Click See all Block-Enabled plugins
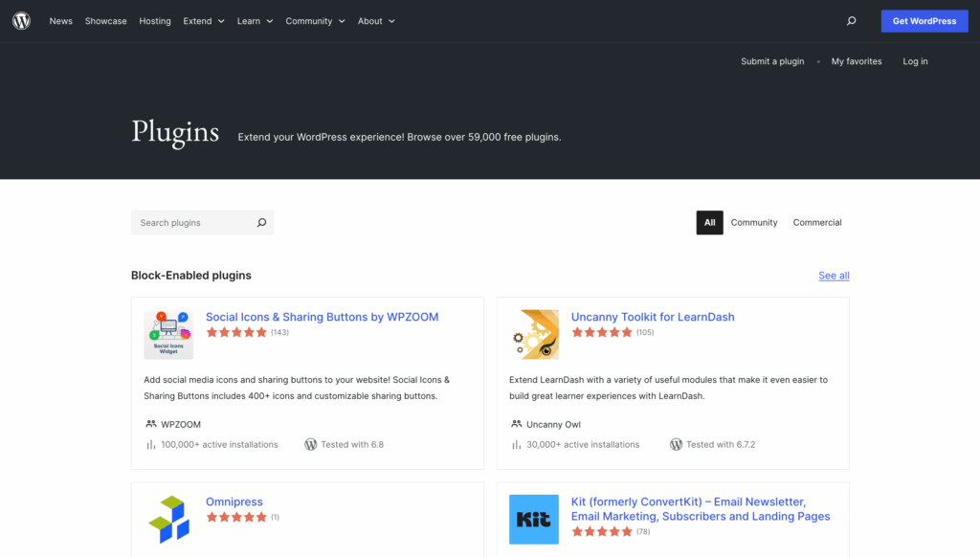Image resolution: width=980 pixels, height=557 pixels. [x=833, y=275]
